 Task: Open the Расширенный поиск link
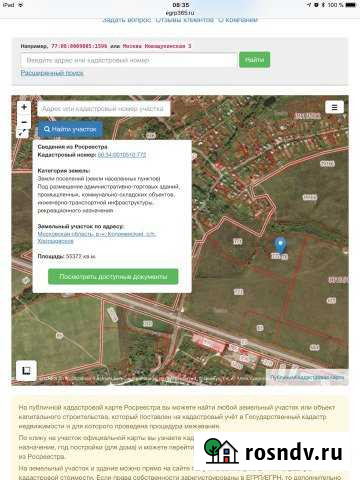52,73
